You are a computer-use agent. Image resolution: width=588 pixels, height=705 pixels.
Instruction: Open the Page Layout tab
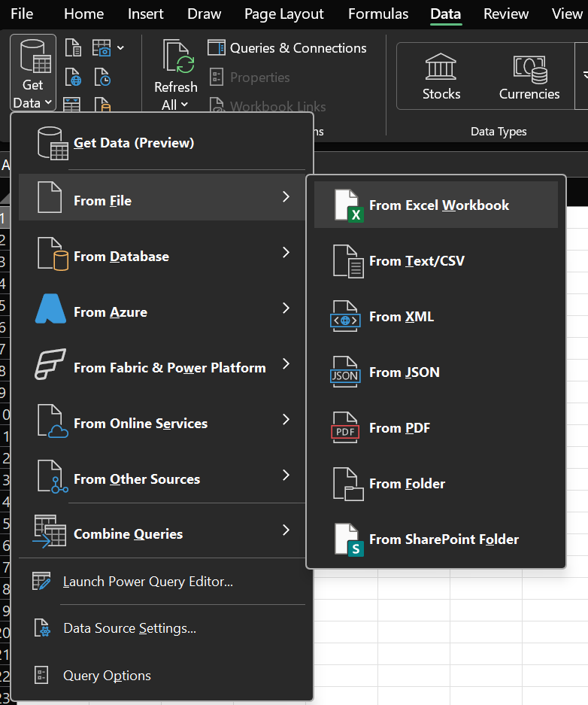click(x=284, y=14)
